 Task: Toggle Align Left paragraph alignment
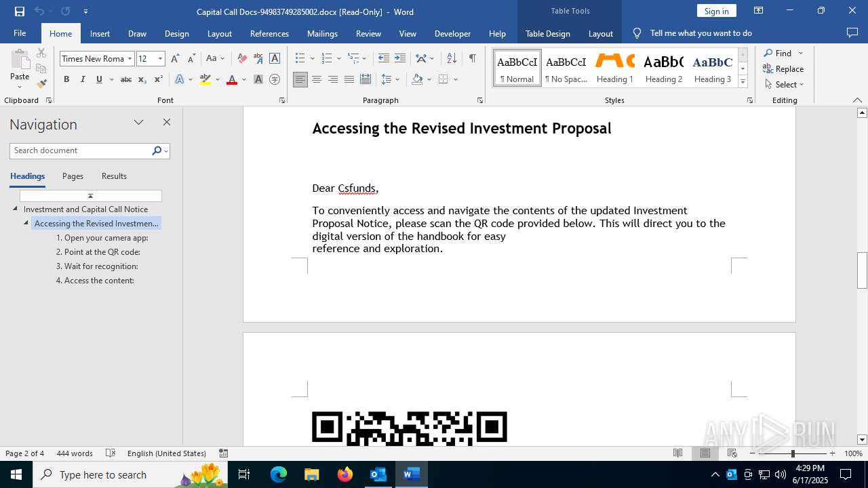tap(300, 79)
